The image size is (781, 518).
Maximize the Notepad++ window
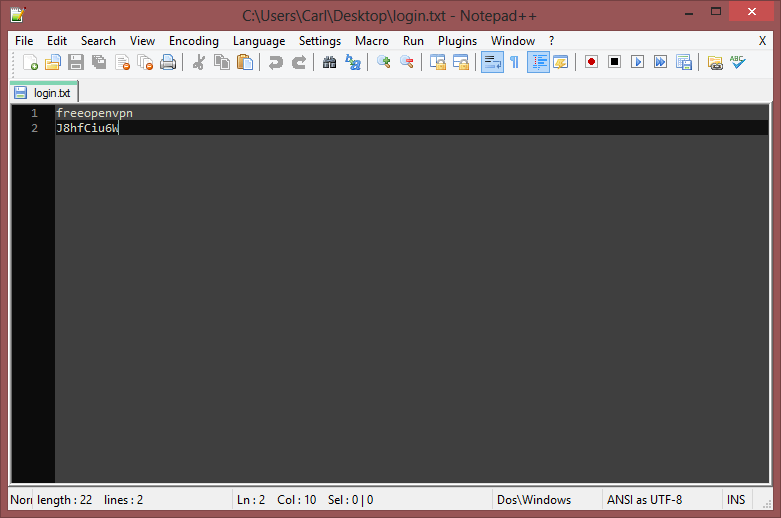tap(716, 12)
